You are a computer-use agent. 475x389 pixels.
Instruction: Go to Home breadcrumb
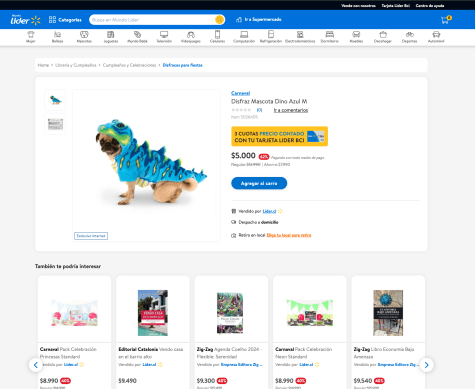pyautogui.click(x=43, y=65)
